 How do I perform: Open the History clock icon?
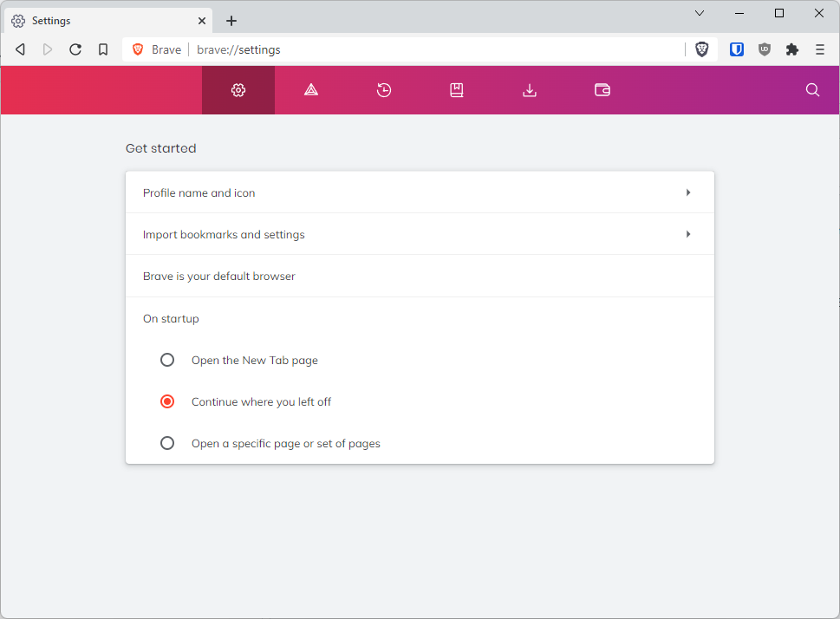point(383,90)
